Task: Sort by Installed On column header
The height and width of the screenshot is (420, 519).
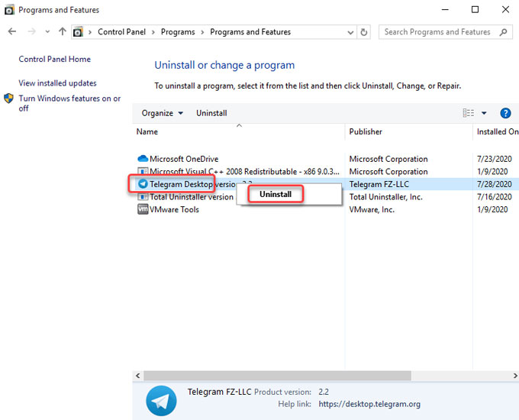Action: pos(497,131)
